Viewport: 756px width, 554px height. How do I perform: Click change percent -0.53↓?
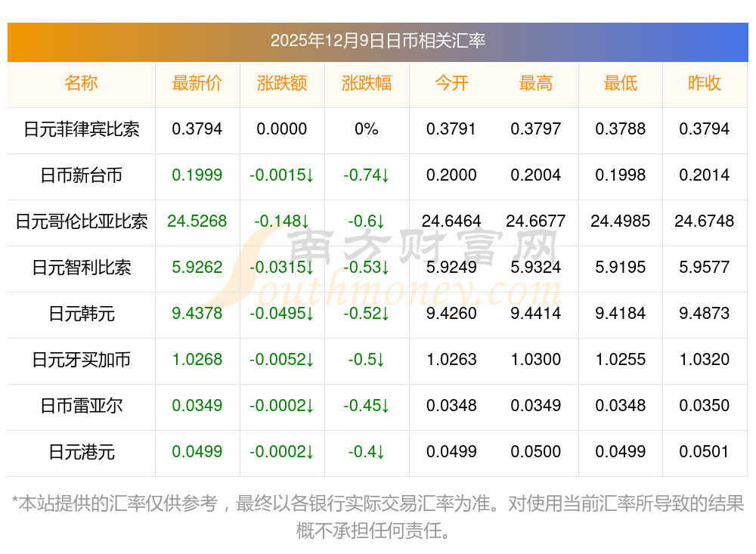click(367, 267)
